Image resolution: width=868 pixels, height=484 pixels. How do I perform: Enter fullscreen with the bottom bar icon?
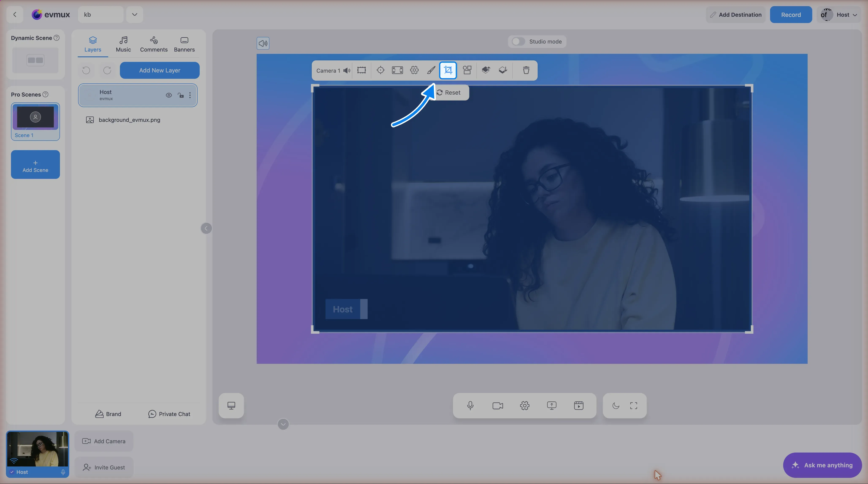point(633,405)
